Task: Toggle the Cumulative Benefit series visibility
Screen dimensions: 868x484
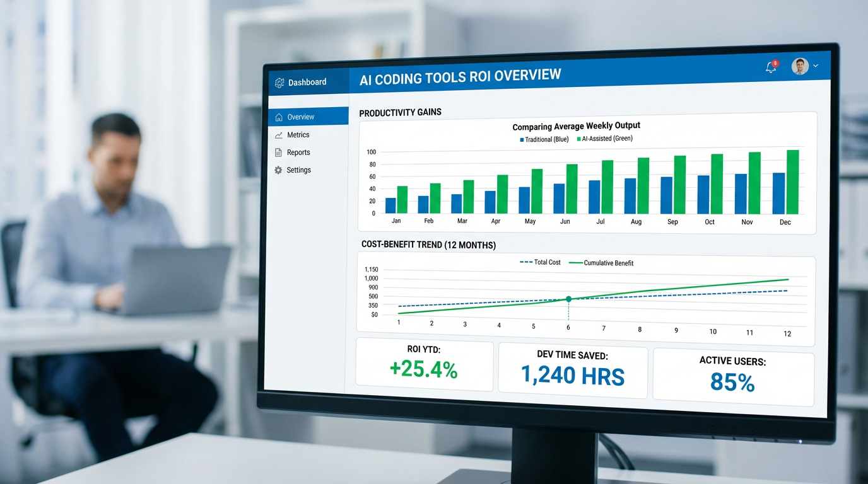Action: coord(601,263)
